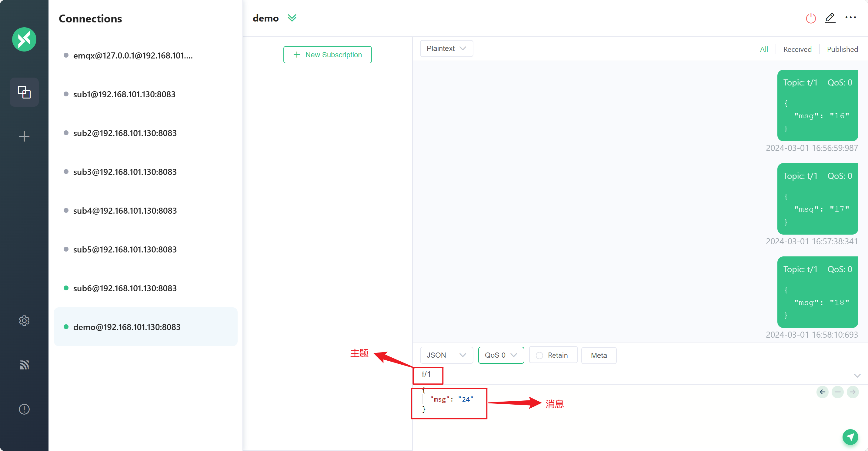Viewport: 868px width, 451px height.
Task: Select the sub6@192.168.101.130:8083 connection
Action: tap(125, 288)
